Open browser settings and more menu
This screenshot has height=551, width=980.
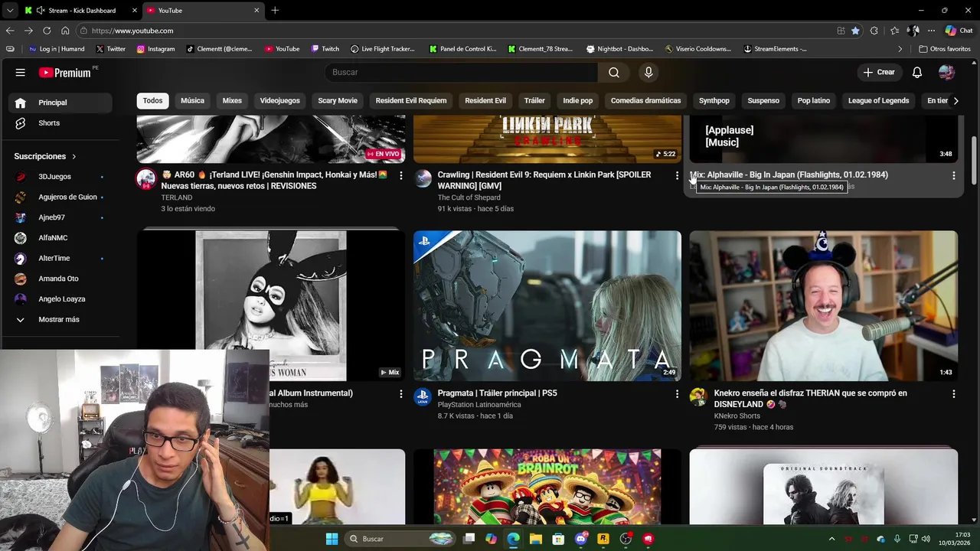coord(931,31)
